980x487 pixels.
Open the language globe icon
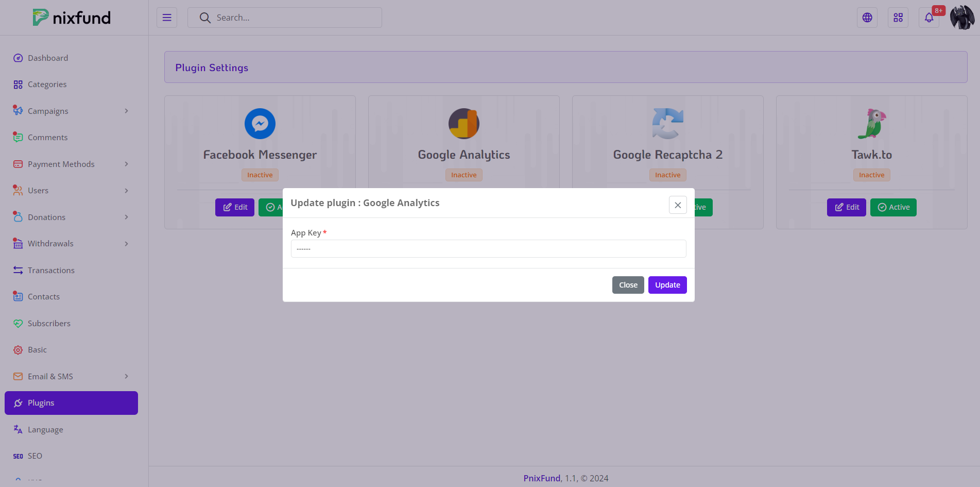(x=867, y=18)
